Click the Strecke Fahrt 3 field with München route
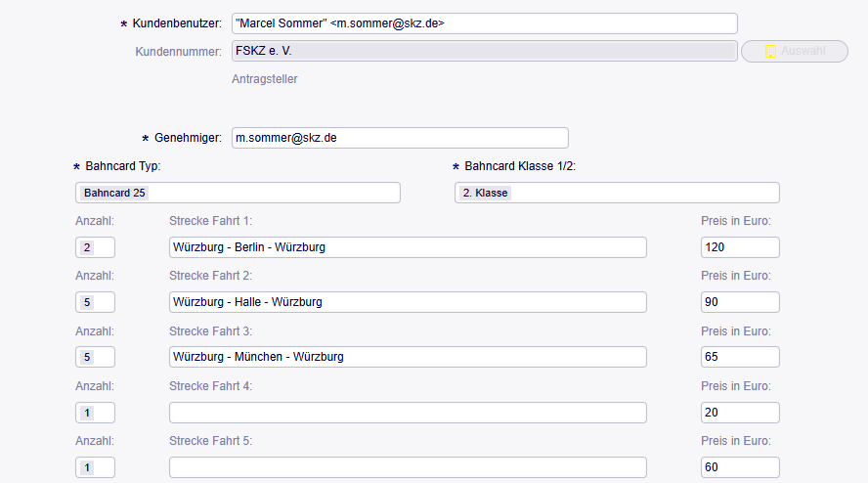This screenshot has width=868, height=483. point(408,357)
